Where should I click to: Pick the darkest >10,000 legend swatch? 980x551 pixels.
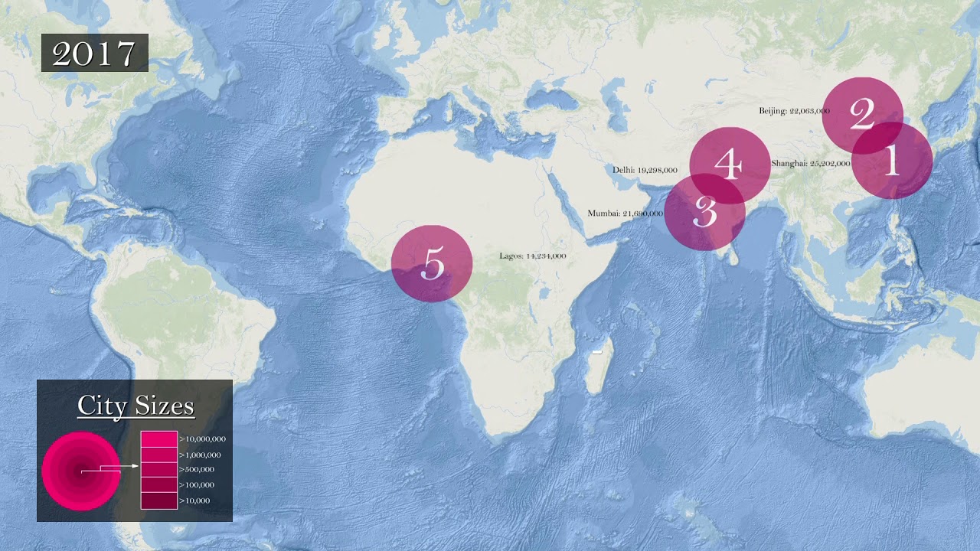158,500
